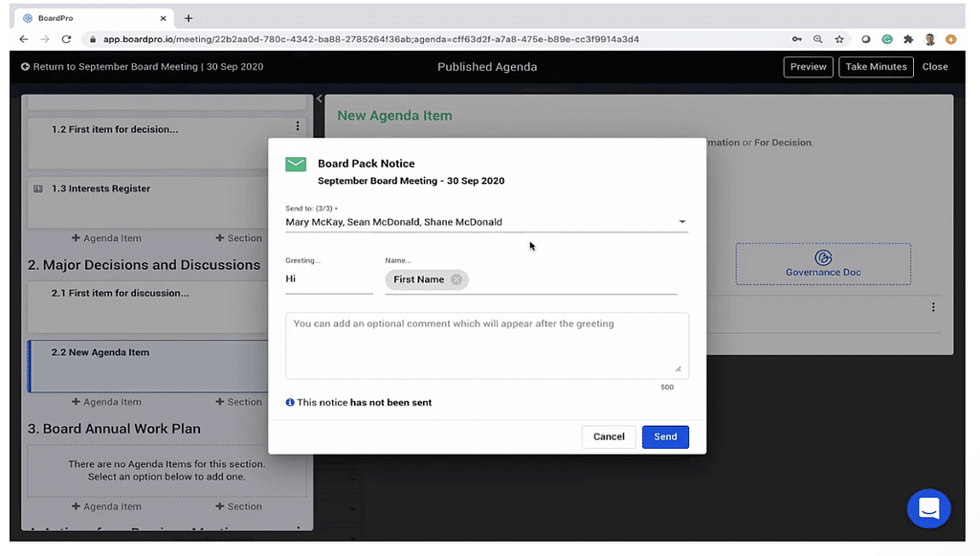Open browser extensions puzzle icon
980x556 pixels.
908,39
